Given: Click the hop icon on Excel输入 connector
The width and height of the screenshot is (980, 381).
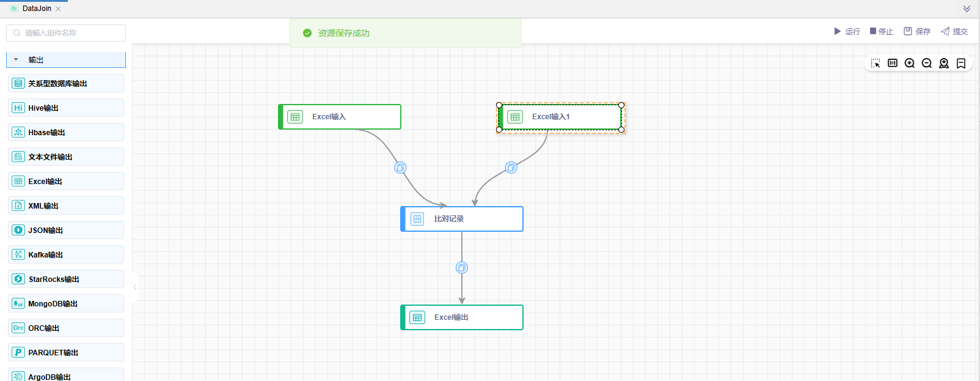Looking at the screenshot, I should tap(400, 168).
